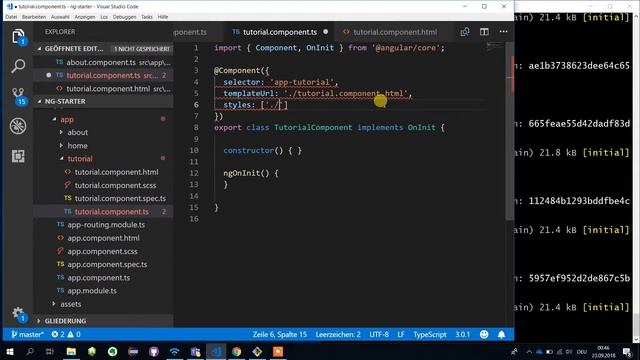
Task: Open the Bearbeiten menu
Action: coord(34,17)
